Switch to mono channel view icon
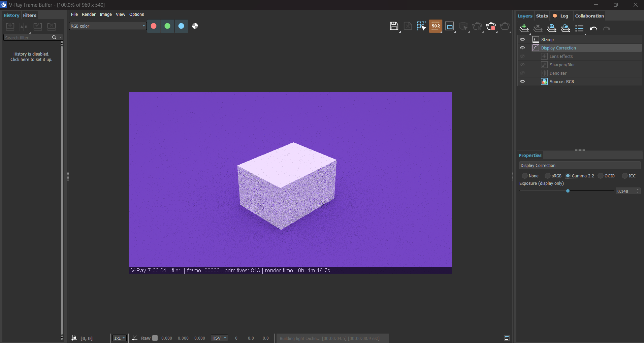This screenshot has height=343, width=644. (x=195, y=26)
